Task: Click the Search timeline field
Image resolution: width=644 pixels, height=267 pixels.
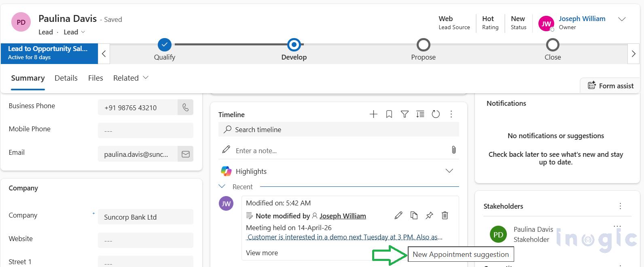Action: pos(339,129)
